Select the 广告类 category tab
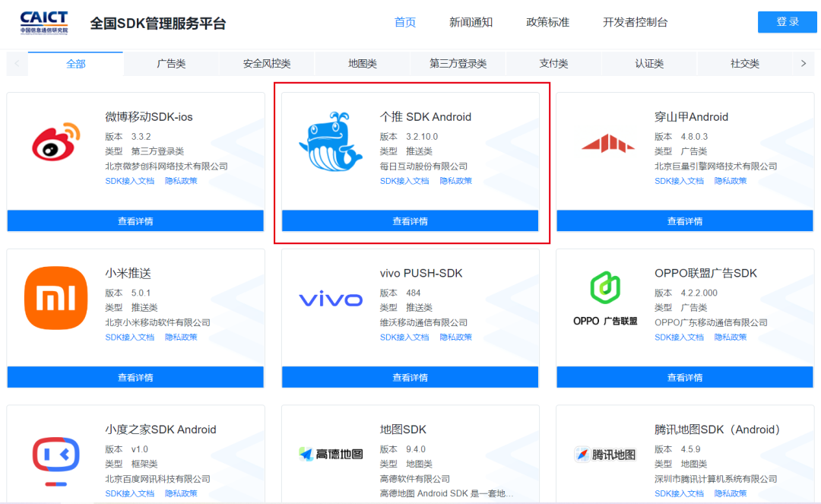The height and width of the screenshot is (504, 821). point(171,64)
